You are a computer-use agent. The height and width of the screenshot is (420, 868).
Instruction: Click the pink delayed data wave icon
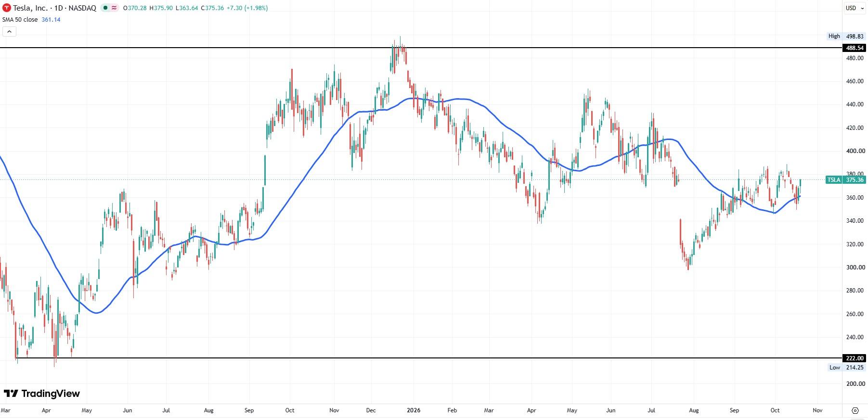click(x=114, y=8)
